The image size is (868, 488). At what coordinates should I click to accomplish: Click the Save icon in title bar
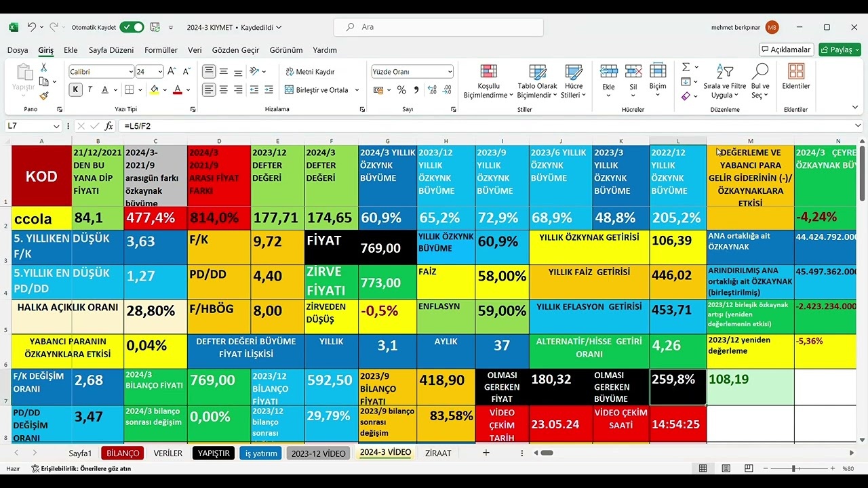(x=155, y=27)
